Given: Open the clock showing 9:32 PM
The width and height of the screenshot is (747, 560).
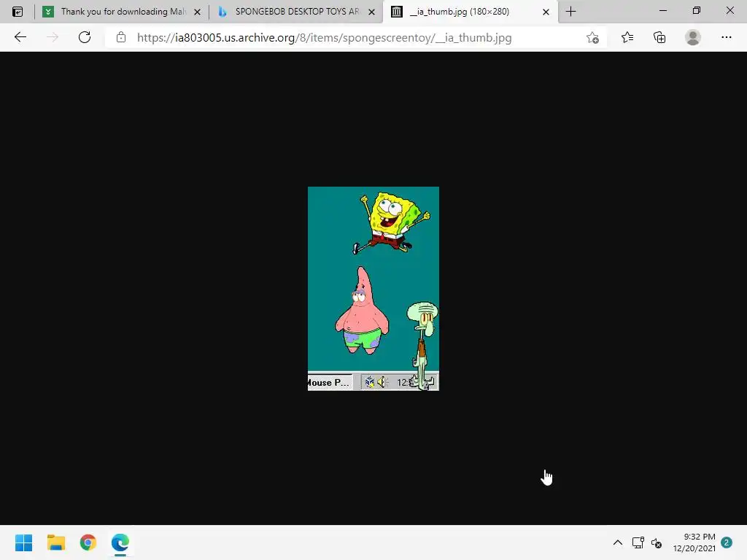Looking at the screenshot, I should pos(694,542).
